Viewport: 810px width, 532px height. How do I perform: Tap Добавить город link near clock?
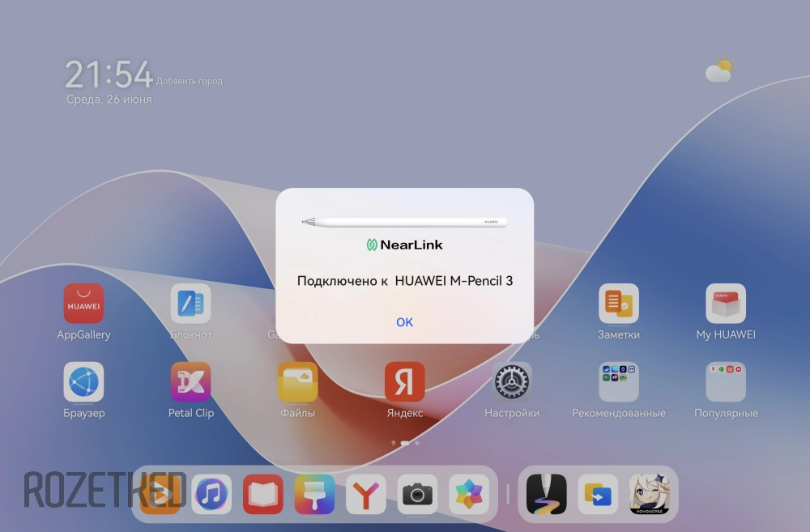[190, 81]
